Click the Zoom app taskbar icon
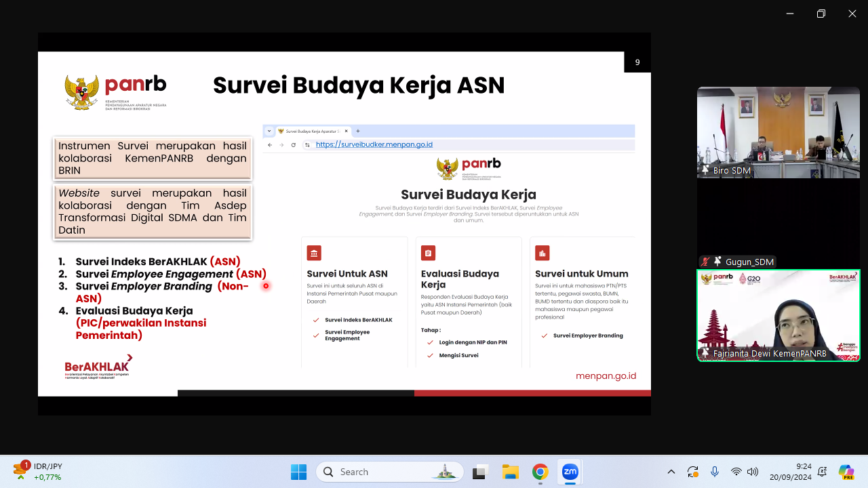 [570, 472]
